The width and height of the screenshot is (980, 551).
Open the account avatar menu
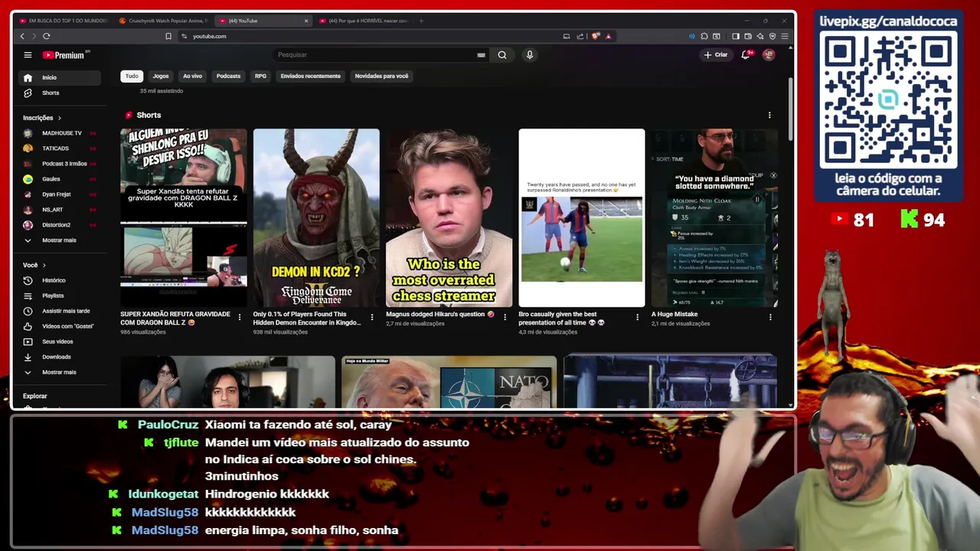[x=769, y=55]
